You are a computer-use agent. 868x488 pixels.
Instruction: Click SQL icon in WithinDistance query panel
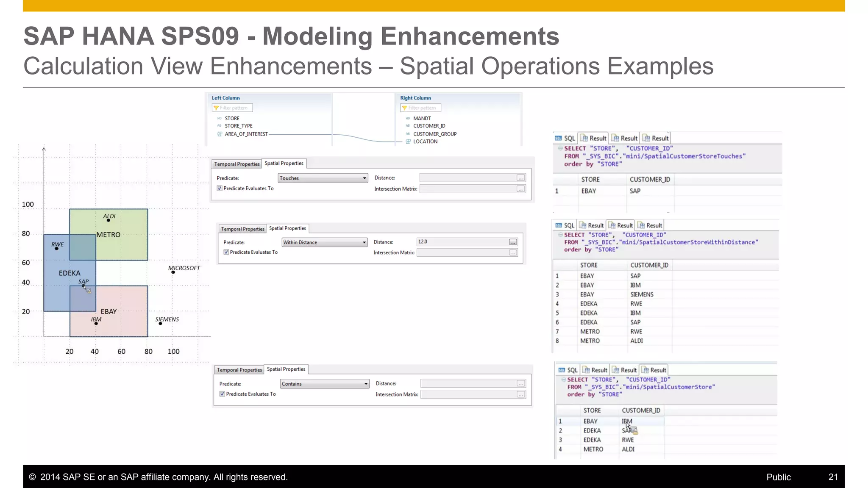point(559,225)
